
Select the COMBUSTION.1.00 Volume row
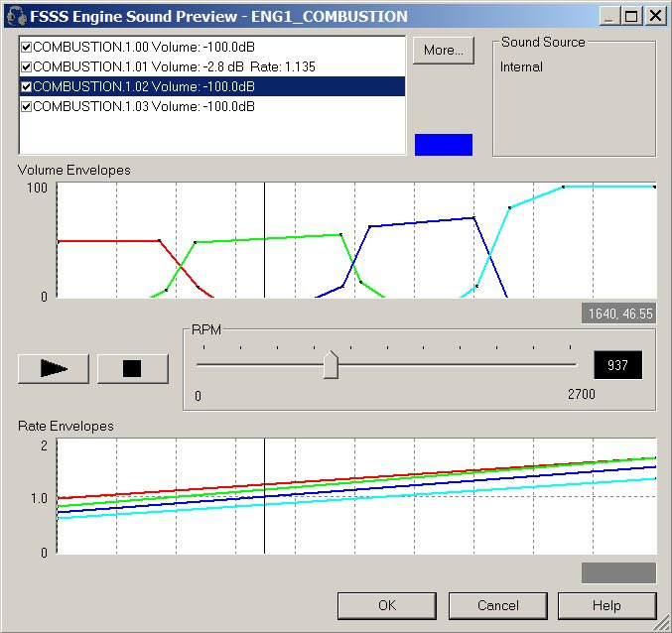point(212,47)
